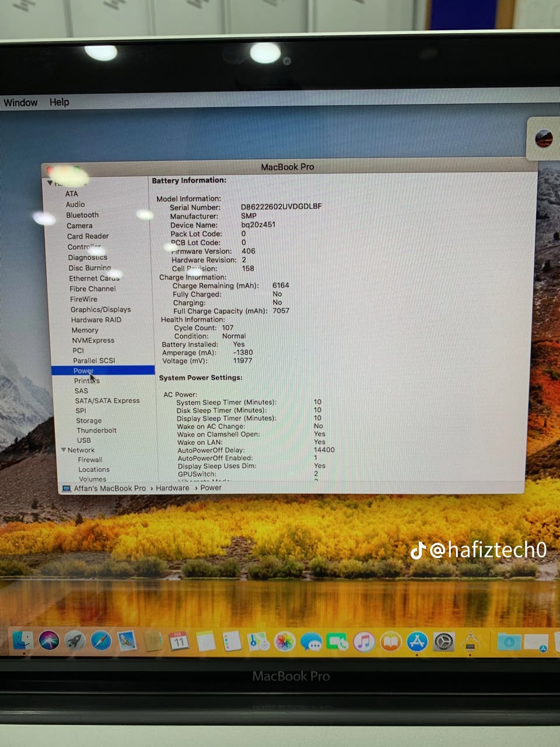Open Calendar icon showing 11
Viewport: 560px width, 747px height.
tap(178, 641)
